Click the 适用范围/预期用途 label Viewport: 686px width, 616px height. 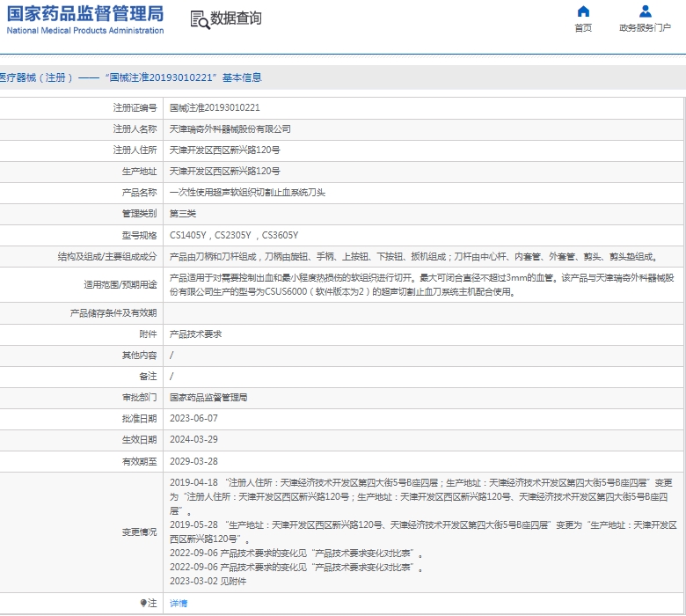pyautogui.click(x=120, y=284)
